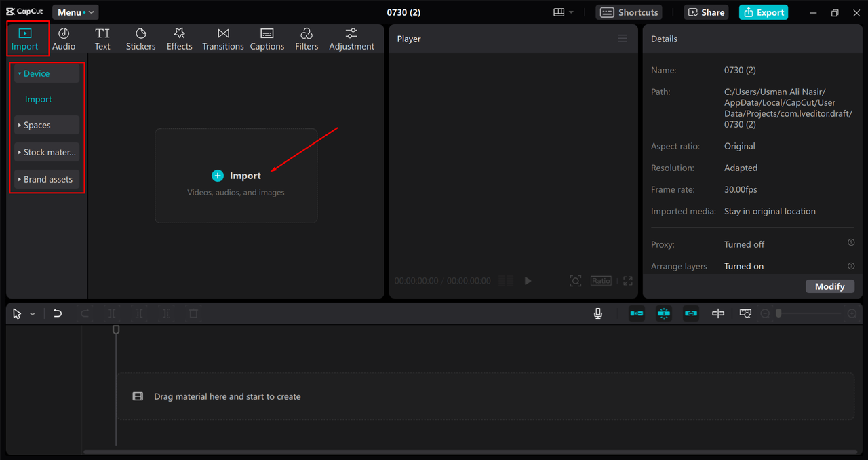
Task: Click the Modify button in Details
Action: (829, 286)
